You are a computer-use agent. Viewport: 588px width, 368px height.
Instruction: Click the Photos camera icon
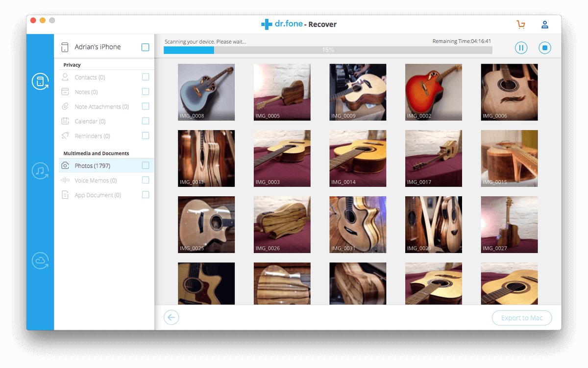coord(65,166)
